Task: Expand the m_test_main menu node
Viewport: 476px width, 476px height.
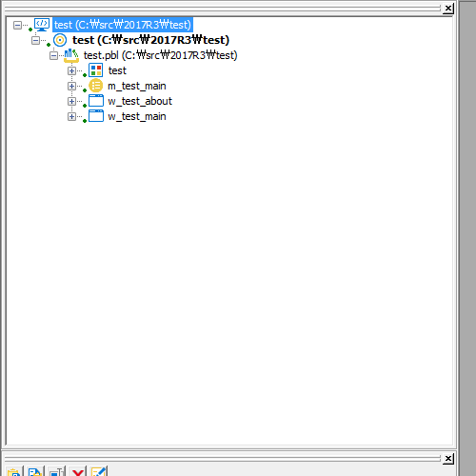Action: pyautogui.click(x=71, y=86)
